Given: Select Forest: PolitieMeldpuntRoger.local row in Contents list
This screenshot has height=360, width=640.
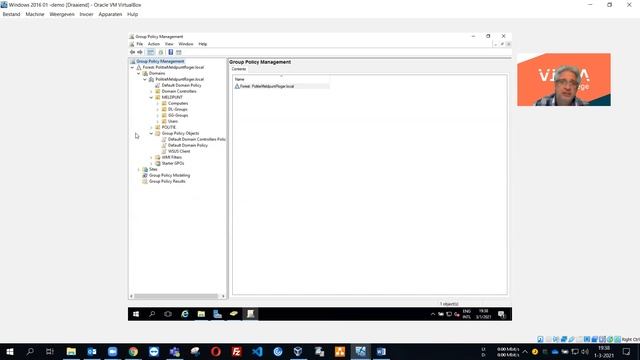Looking at the screenshot, I should [x=281, y=87].
